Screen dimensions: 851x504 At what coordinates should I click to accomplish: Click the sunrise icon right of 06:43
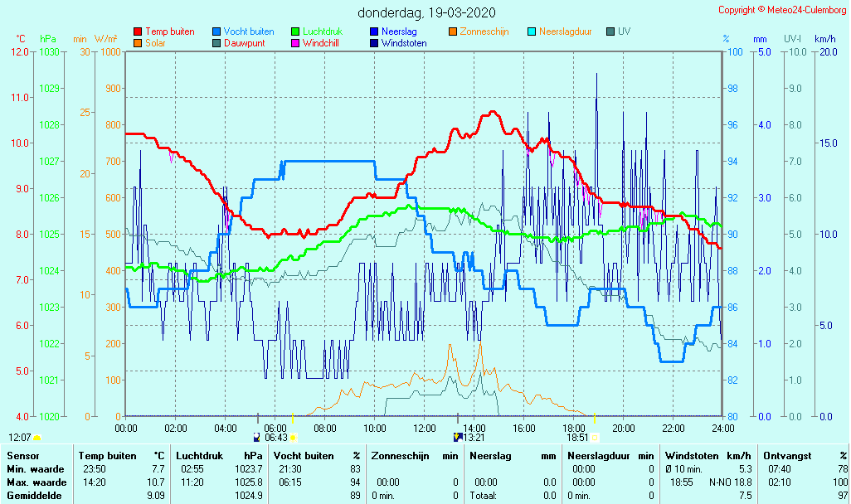(x=293, y=437)
